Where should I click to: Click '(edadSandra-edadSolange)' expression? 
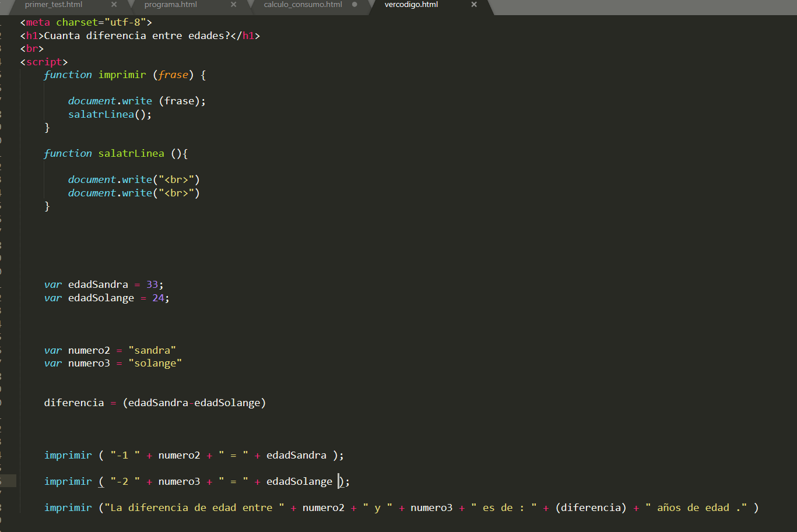(194, 403)
